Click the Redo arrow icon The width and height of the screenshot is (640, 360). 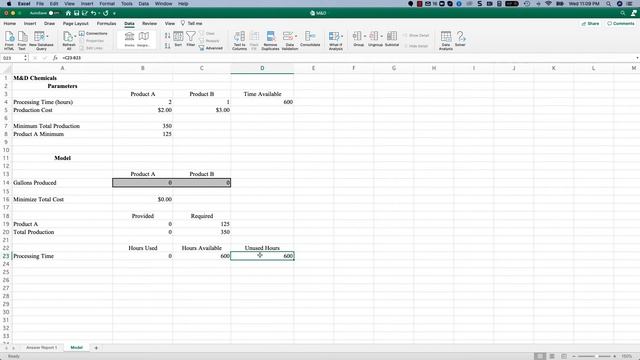click(x=106, y=13)
